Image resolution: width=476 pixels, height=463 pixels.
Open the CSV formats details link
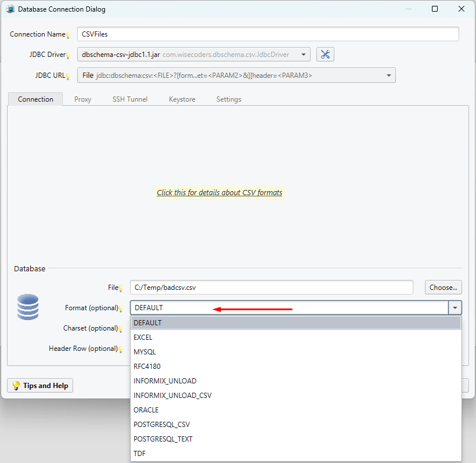219,192
